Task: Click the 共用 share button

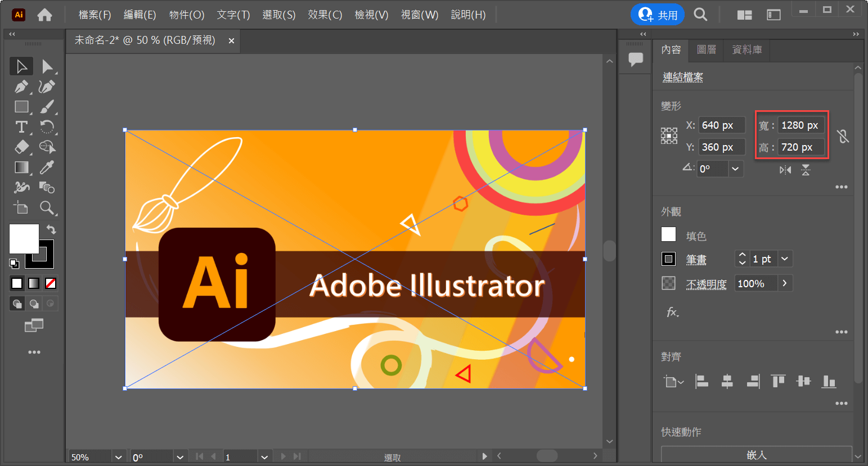Action: [658, 15]
